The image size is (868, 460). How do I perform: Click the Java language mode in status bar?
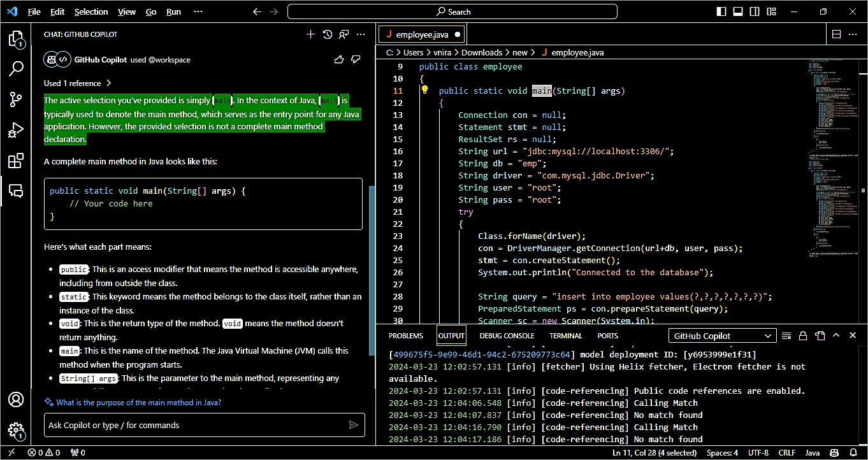click(813, 452)
